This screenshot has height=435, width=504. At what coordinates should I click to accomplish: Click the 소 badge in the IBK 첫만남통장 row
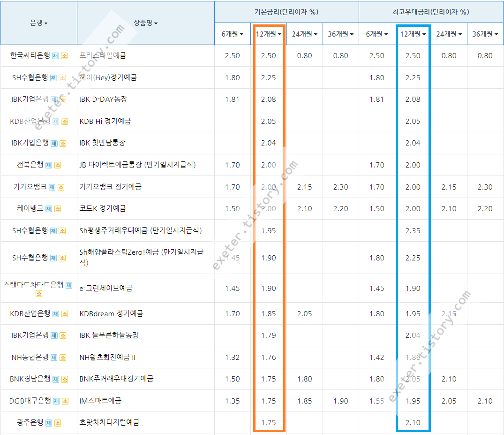pos(63,144)
